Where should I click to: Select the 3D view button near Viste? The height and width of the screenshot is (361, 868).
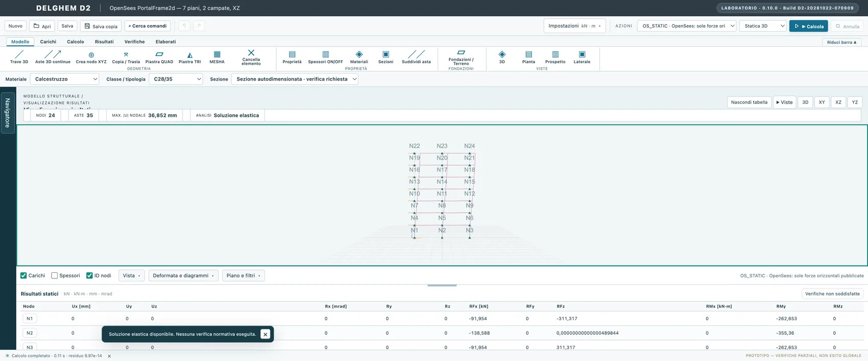805,102
